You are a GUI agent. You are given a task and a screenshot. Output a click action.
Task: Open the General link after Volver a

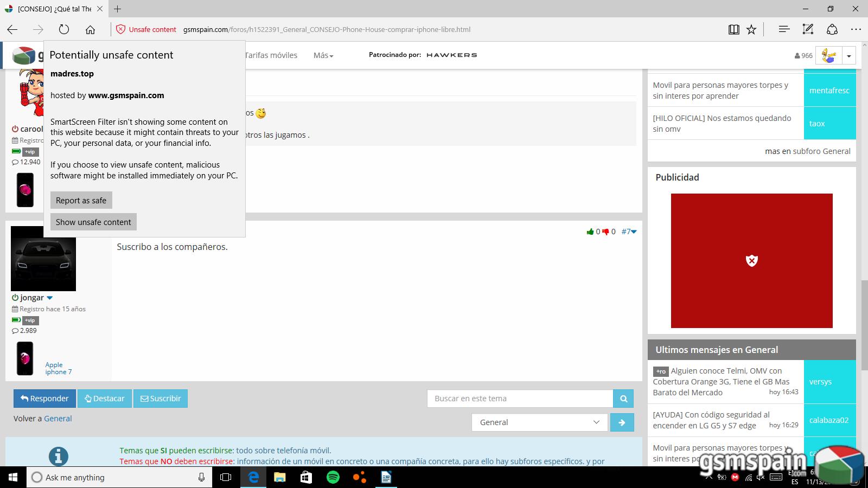pyautogui.click(x=58, y=419)
